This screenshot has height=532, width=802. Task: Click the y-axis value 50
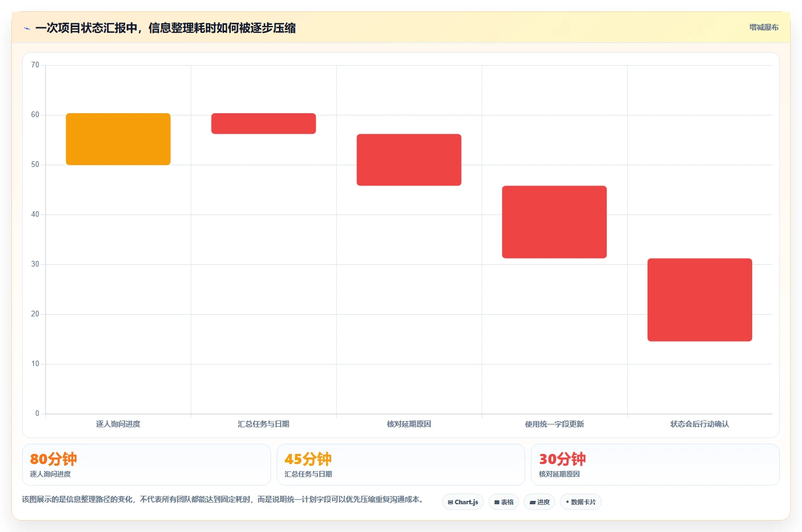[35, 165]
